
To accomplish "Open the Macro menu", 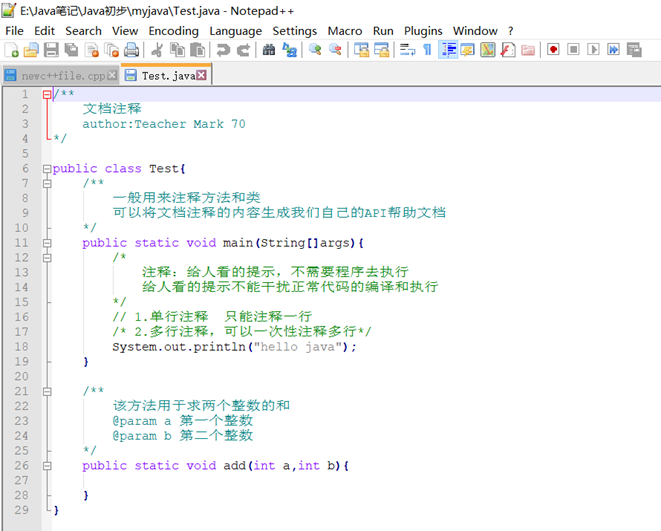I will click(345, 31).
